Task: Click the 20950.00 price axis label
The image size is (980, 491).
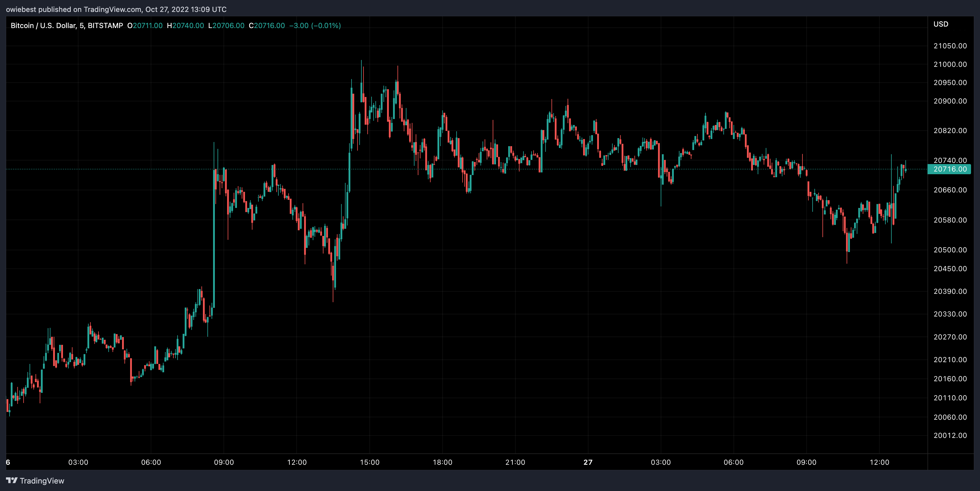Action: pos(950,83)
